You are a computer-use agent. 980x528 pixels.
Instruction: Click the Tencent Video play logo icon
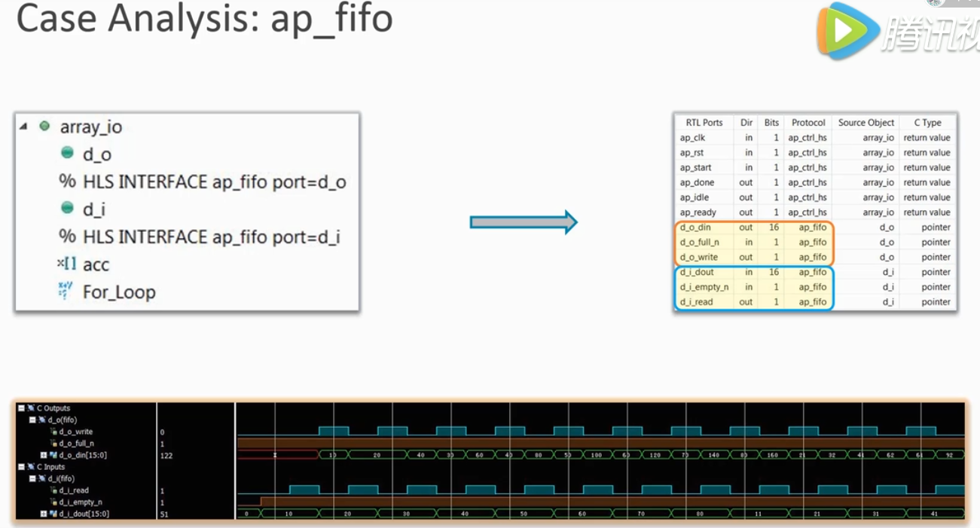(848, 31)
